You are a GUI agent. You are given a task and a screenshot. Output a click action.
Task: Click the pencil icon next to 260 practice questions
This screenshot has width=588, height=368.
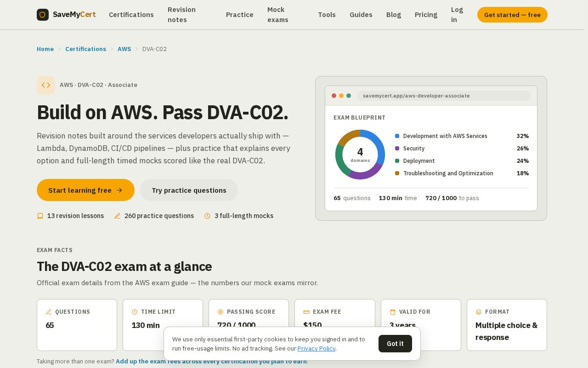[117, 216]
